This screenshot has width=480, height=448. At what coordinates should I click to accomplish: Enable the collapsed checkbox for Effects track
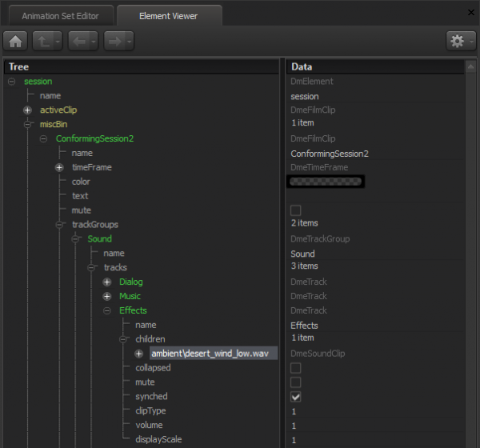coord(296,367)
